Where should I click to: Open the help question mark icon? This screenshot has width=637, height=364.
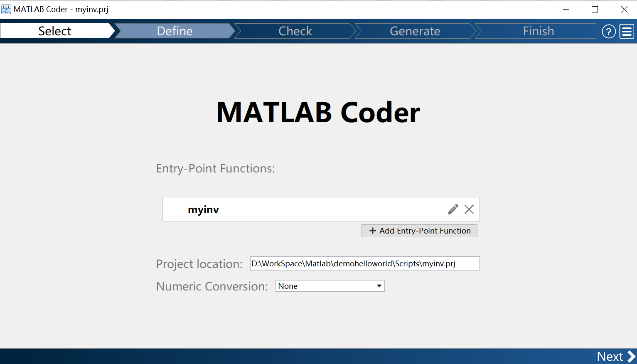pyautogui.click(x=609, y=31)
